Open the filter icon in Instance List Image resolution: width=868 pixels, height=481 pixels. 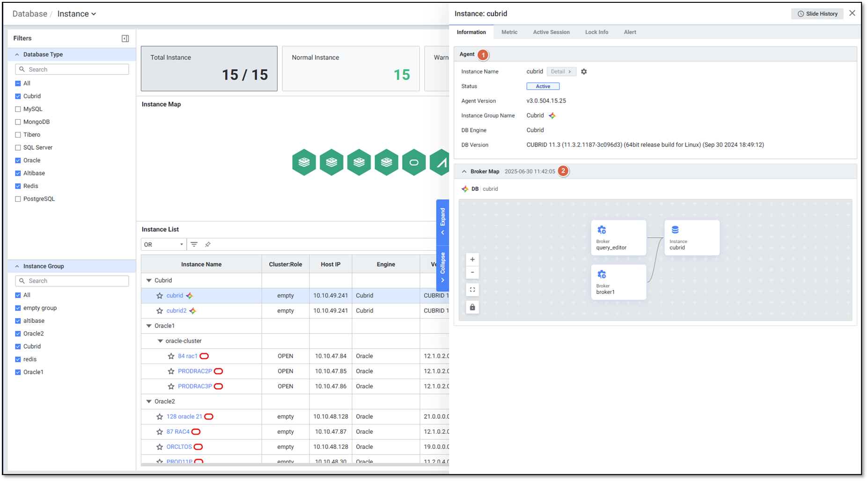194,244
